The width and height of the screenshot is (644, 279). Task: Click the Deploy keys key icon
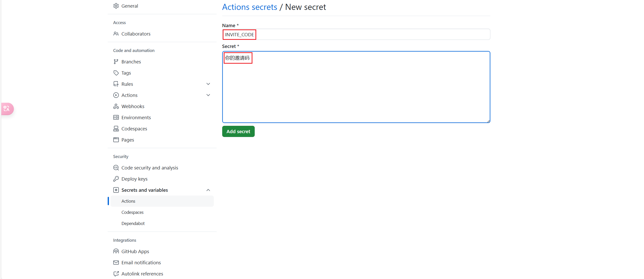(x=116, y=179)
